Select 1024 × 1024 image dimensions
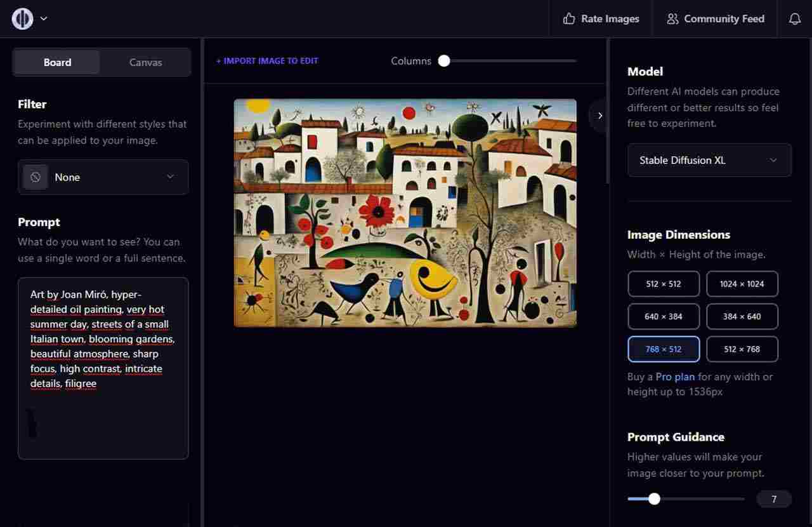Screen dimensions: 812x527 coord(742,284)
